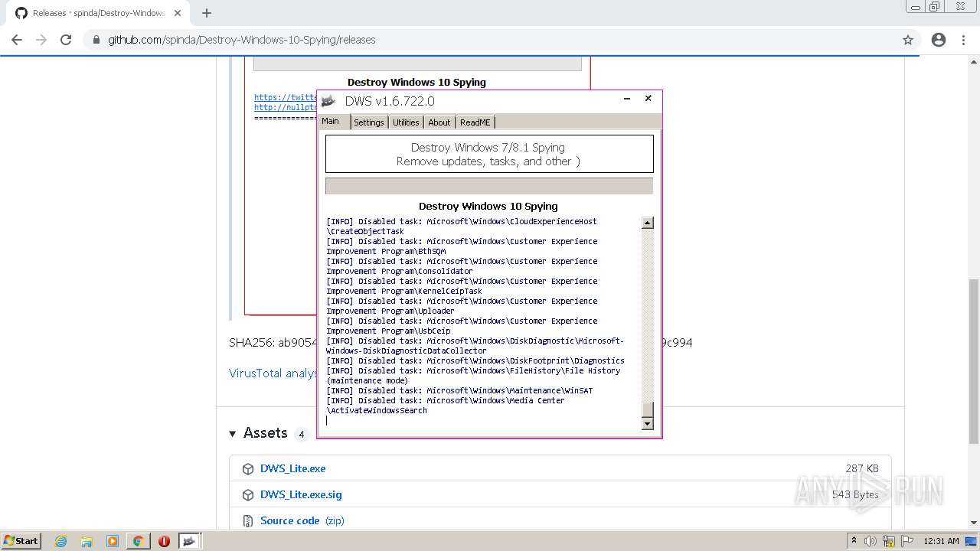Click the log scrollbar up arrow
980x551 pixels.
(648, 223)
